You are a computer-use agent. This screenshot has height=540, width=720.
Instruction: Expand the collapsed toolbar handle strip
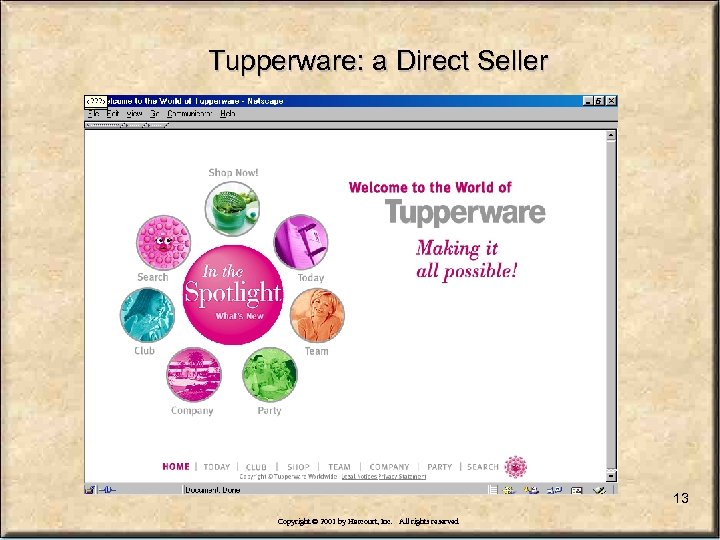[127, 125]
